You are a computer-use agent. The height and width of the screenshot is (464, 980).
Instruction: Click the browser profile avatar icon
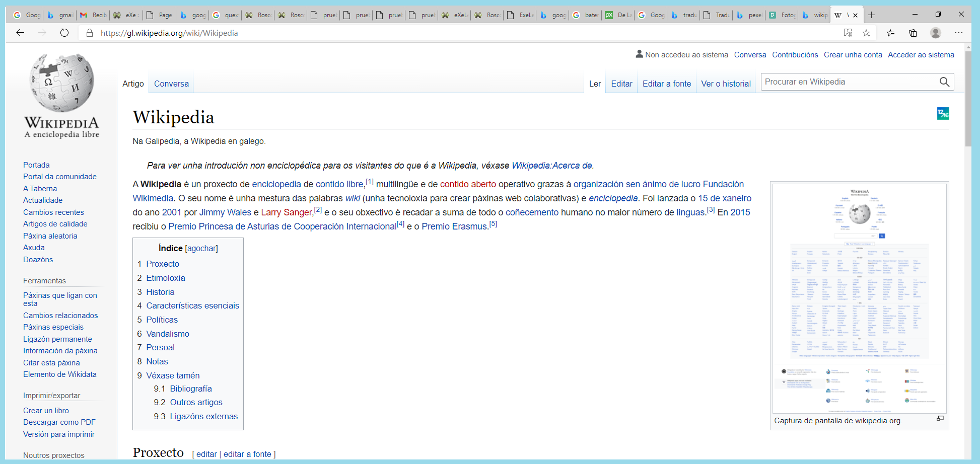click(936, 33)
